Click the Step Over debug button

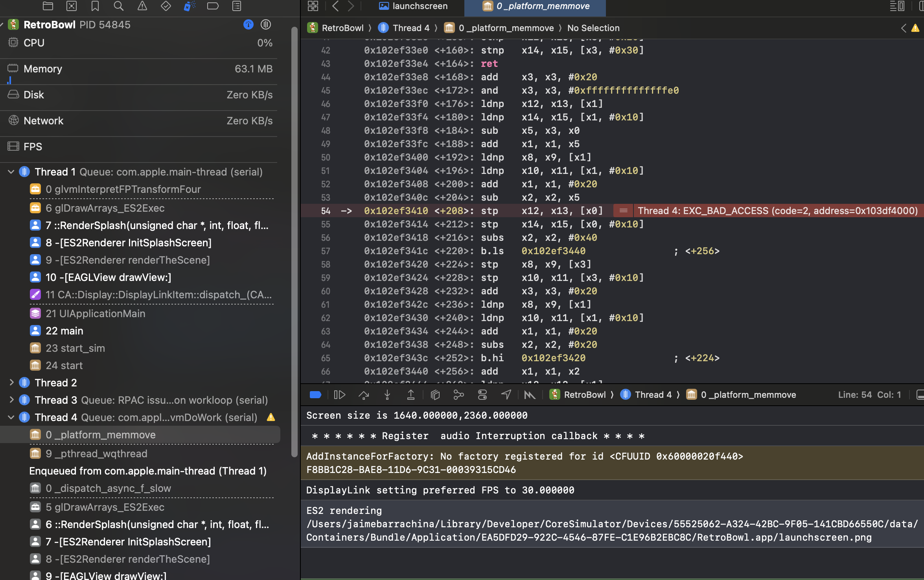(x=364, y=395)
